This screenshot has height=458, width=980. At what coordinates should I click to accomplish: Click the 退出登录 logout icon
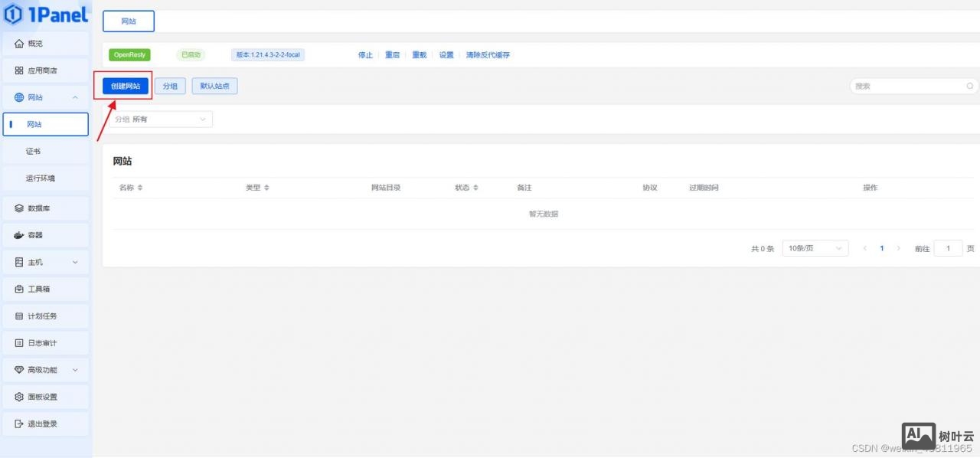pos(19,424)
